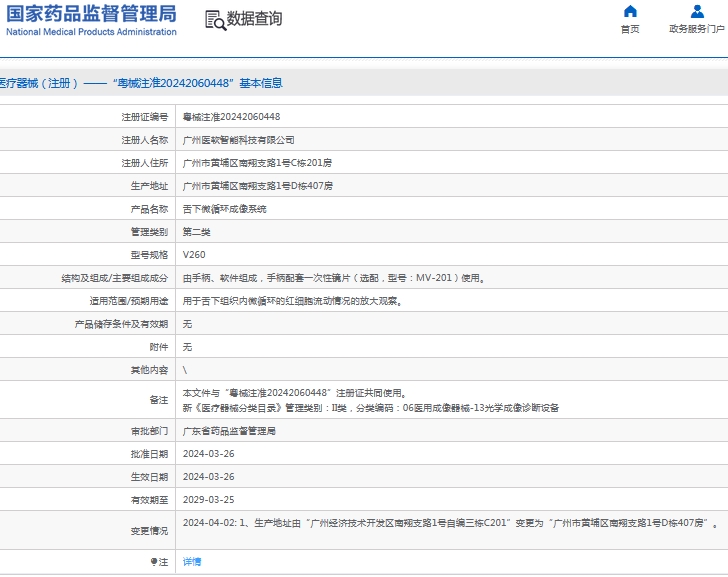Click 无 value in 附件 row
The width and height of the screenshot is (728, 577).
187,347
